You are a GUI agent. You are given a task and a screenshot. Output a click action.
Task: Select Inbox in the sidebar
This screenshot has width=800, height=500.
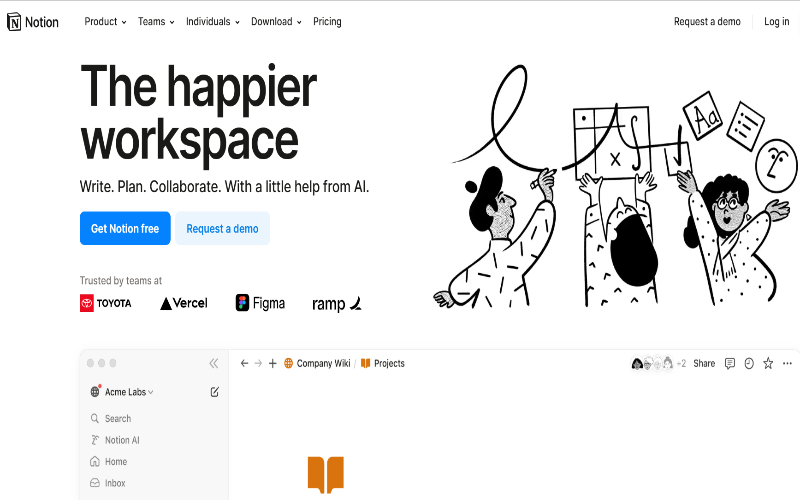point(108,483)
